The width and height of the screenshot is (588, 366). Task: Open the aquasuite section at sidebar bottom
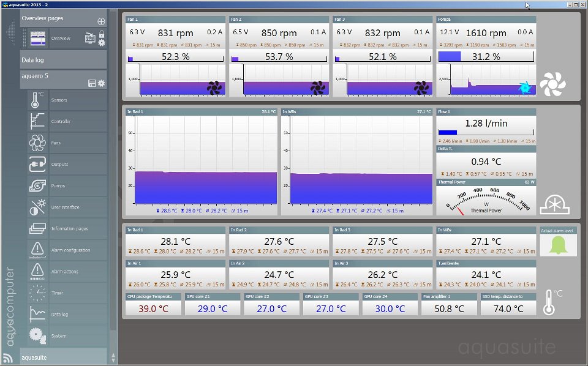click(x=63, y=357)
